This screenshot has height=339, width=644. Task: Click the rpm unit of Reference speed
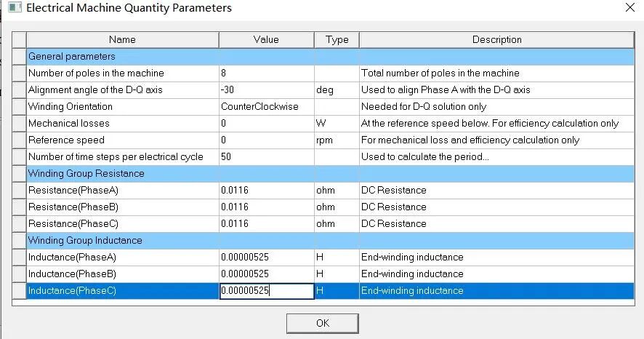pyautogui.click(x=337, y=140)
